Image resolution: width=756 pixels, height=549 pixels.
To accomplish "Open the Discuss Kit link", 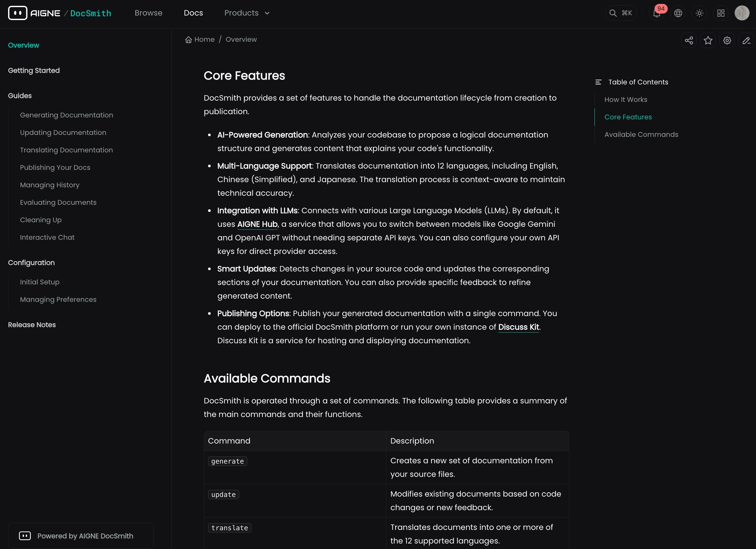I will [518, 327].
